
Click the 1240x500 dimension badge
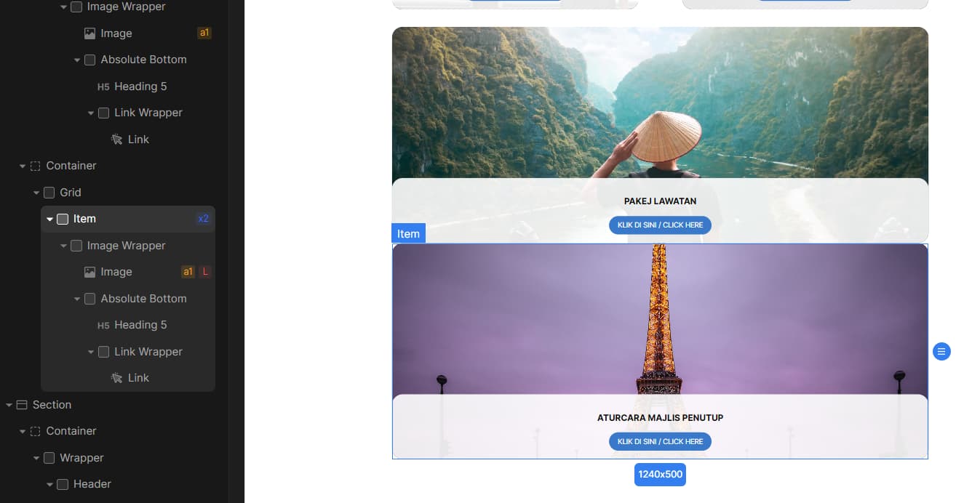tap(660, 475)
